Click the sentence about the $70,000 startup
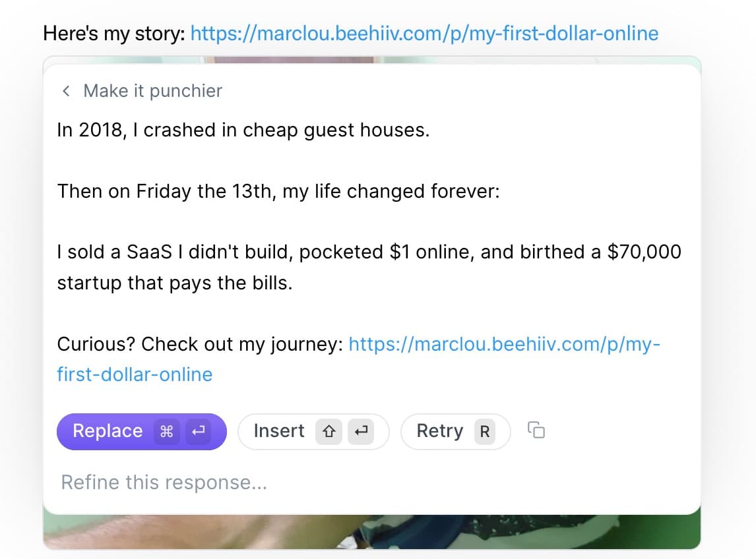This screenshot has width=756, height=559. tap(369, 268)
